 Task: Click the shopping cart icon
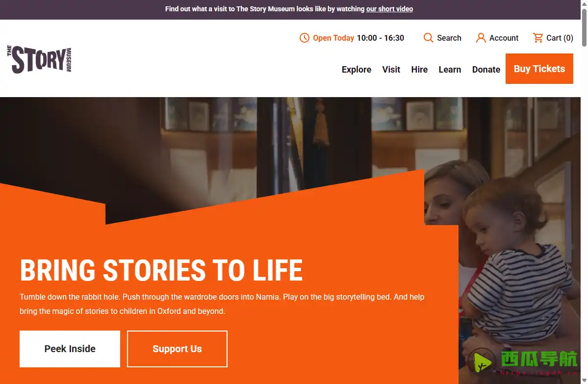point(538,38)
